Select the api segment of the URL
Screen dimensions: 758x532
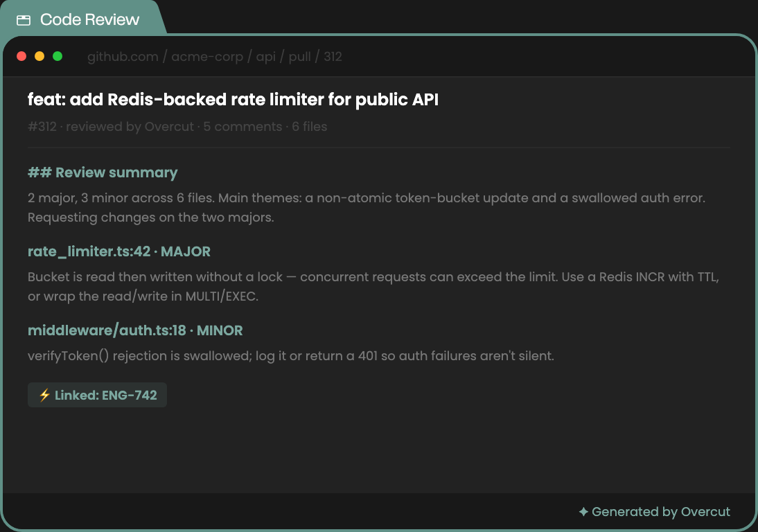266,57
